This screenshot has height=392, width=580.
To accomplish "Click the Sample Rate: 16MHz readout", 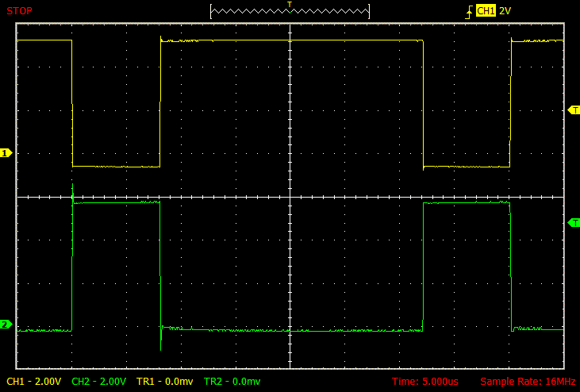I will [x=528, y=381].
